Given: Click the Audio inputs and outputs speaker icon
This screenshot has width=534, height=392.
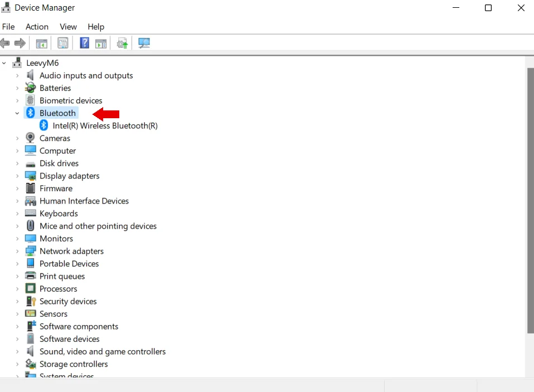Looking at the screenshot, I should point(30,75).
